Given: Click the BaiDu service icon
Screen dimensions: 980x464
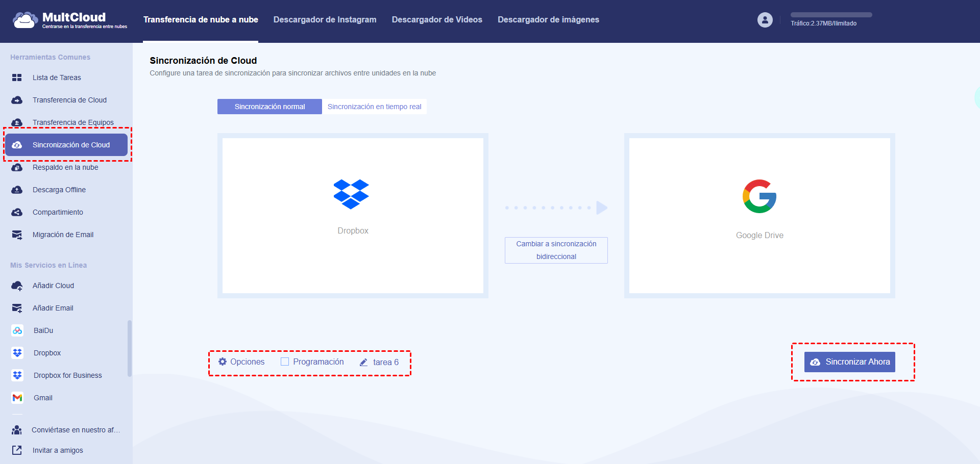Looking at the screenshot, I should 17,330.
